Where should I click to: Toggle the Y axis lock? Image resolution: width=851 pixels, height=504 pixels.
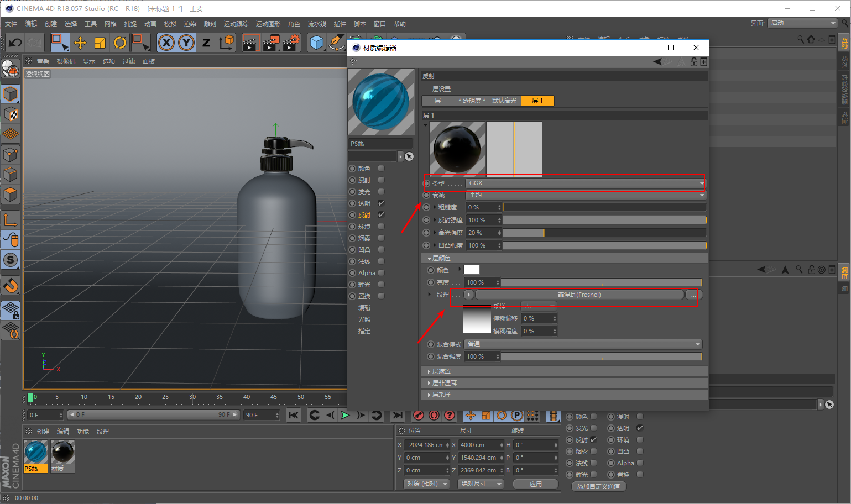186,43
